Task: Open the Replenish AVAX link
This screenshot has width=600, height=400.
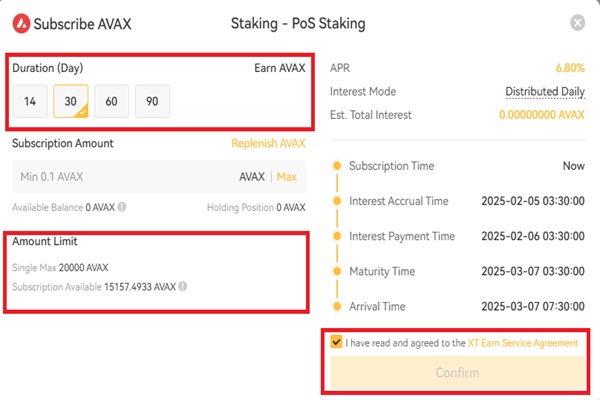Action: click(x=268, y=143)
